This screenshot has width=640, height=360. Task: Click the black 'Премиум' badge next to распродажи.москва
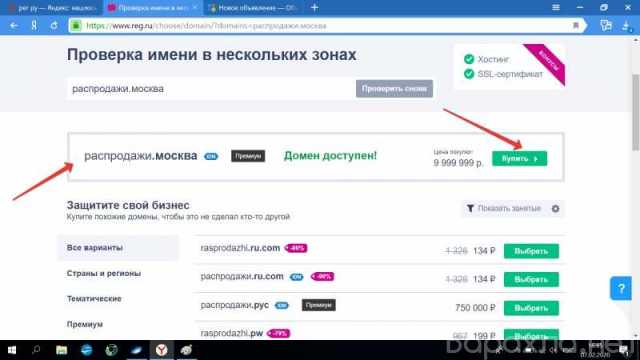(248, 156)
